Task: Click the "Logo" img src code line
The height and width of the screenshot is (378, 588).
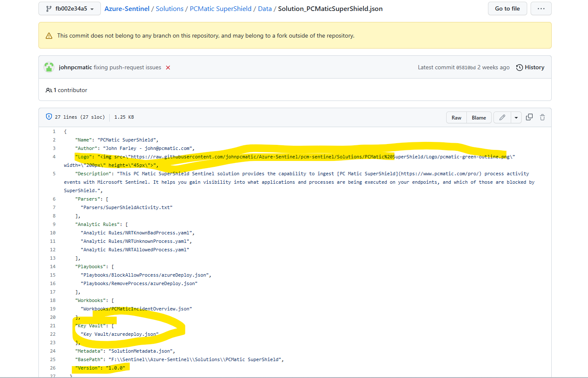Action: (290, 161)
